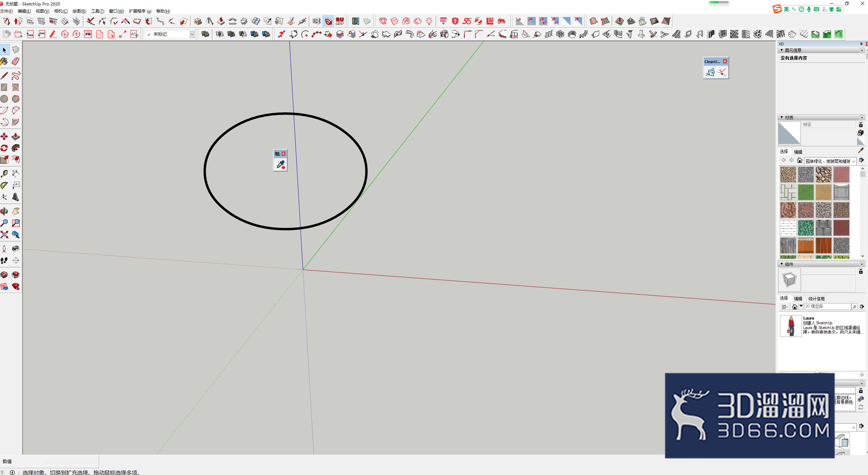Click the Look Around eye tool
The height and width of the screenshot is (475, 868).
click(x=16, y=249)
